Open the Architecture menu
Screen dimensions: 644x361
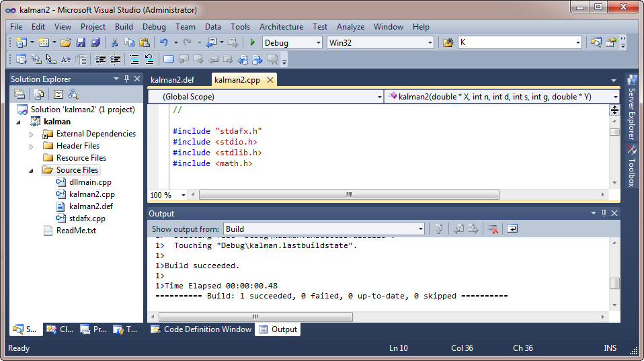[282, 27]
